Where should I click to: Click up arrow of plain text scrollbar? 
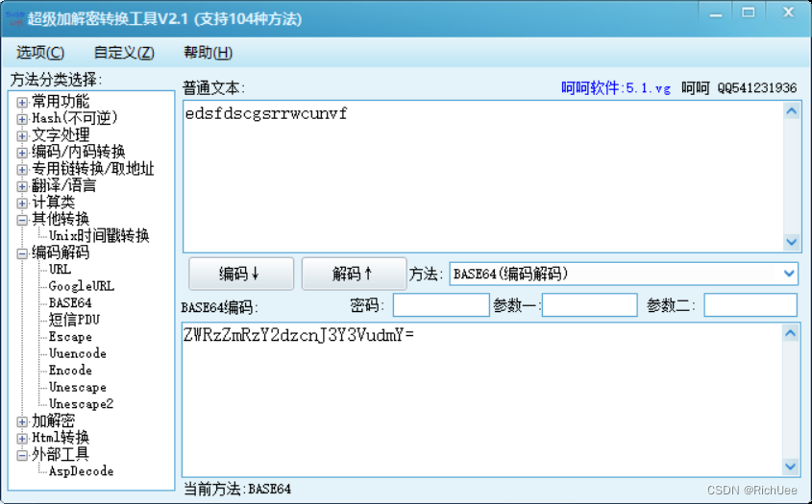point(791,110)
